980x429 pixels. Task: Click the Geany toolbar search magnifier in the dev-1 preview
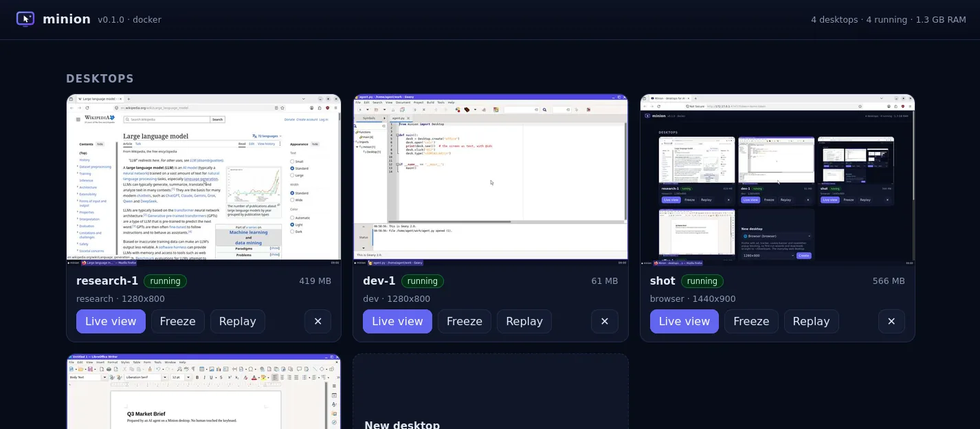pyautogui.click(x=544, y=109)
